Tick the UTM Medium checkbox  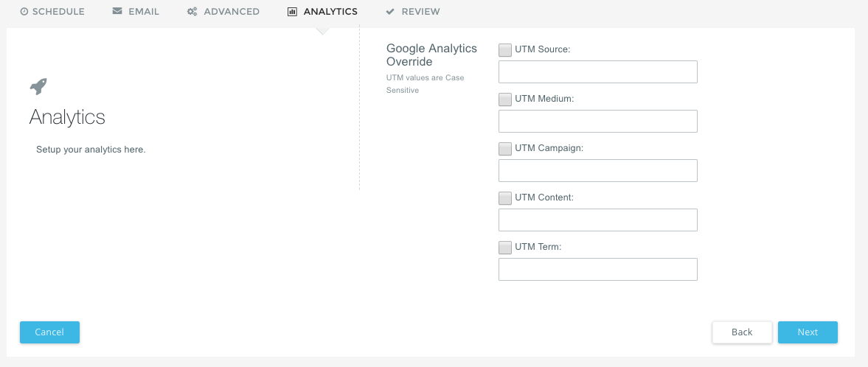point(505,99)
